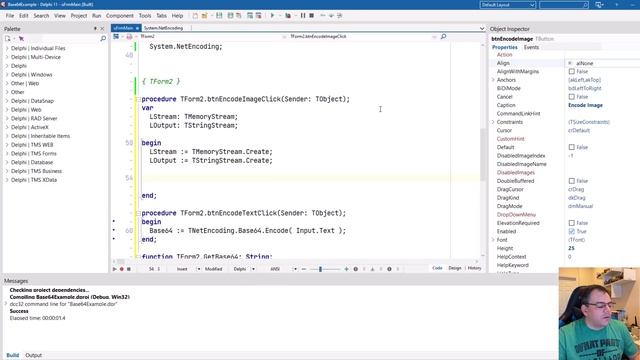Adjust the editor zoom slider handle
Image resolution: width=640 pixels, height=360 pixels.
tap(320, 269)
